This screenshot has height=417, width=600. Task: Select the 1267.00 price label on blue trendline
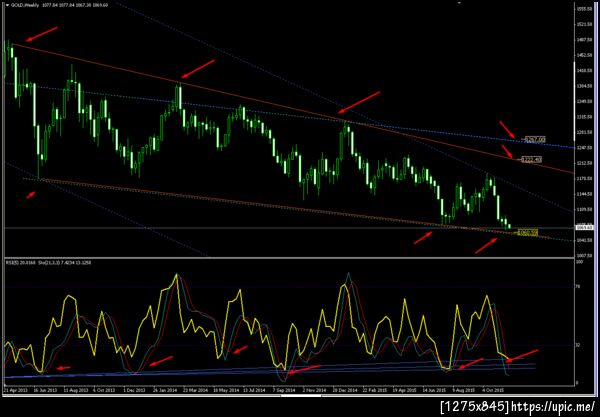[535, 140]
